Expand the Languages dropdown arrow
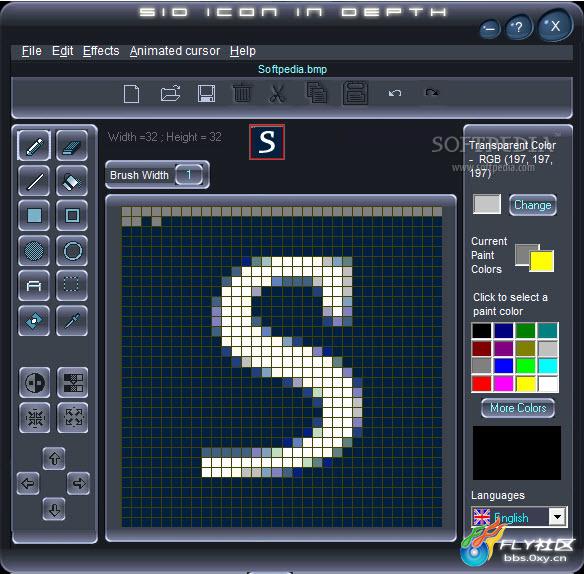This screenshot has height=574, width=584. click(557, 517)
